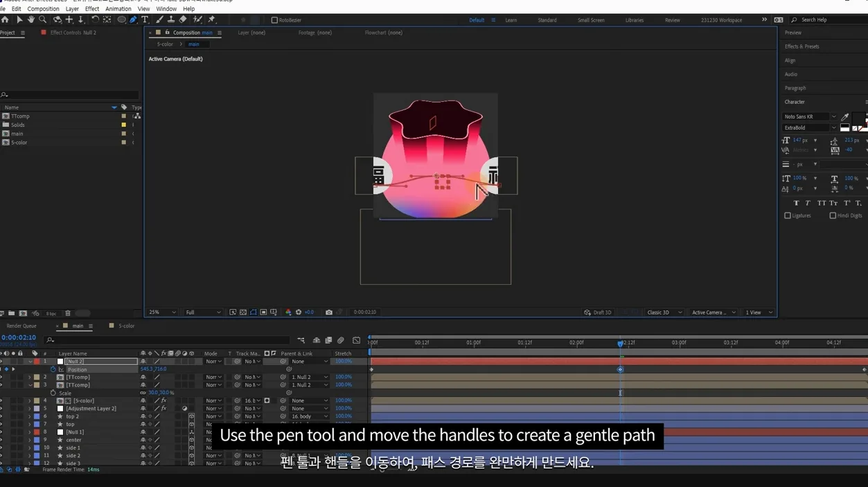Open the Animation menu
The image size is (868, 487).
click(118, 9)
